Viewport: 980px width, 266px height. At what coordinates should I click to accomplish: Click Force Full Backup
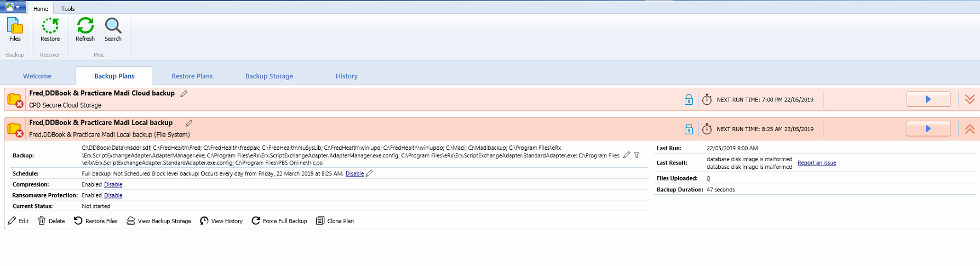point(279,221)
